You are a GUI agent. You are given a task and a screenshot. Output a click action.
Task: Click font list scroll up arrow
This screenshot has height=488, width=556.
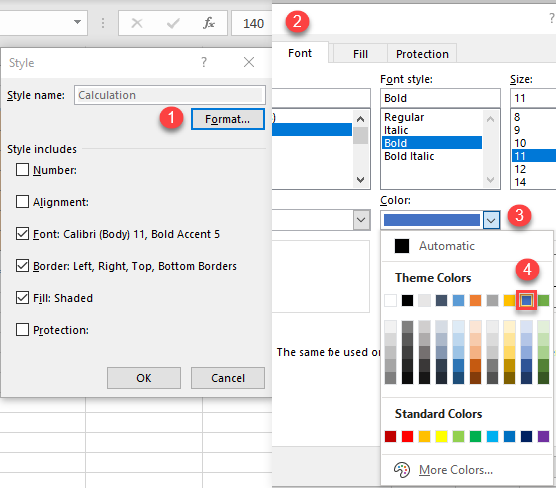tap(361, 119)
